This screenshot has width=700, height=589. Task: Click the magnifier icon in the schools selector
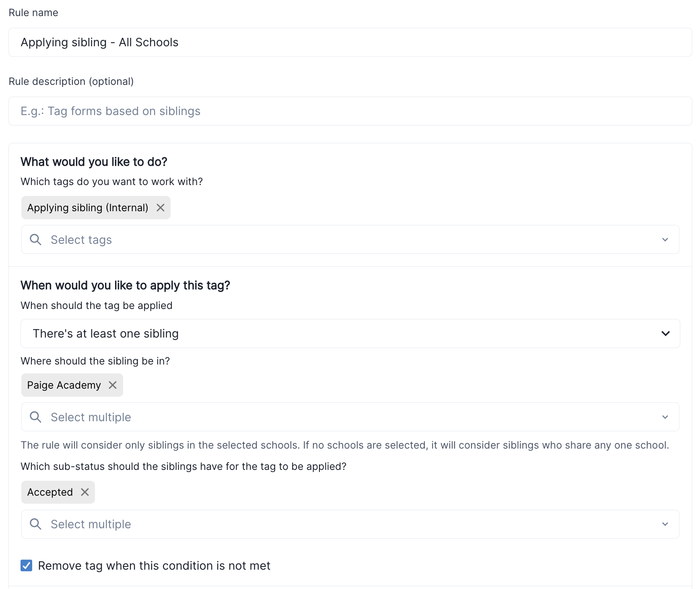[x=35, y=417]
